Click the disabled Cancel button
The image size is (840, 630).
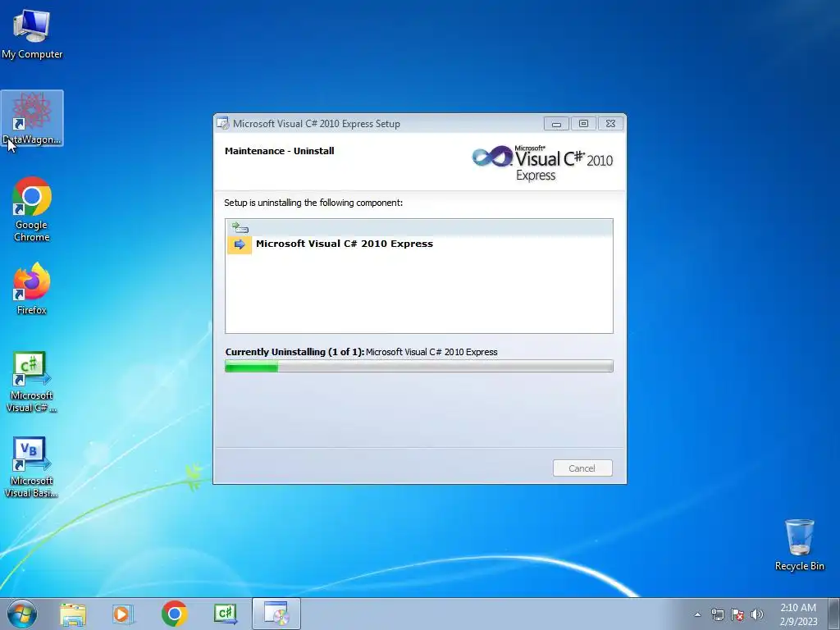[x=582, y=468]
